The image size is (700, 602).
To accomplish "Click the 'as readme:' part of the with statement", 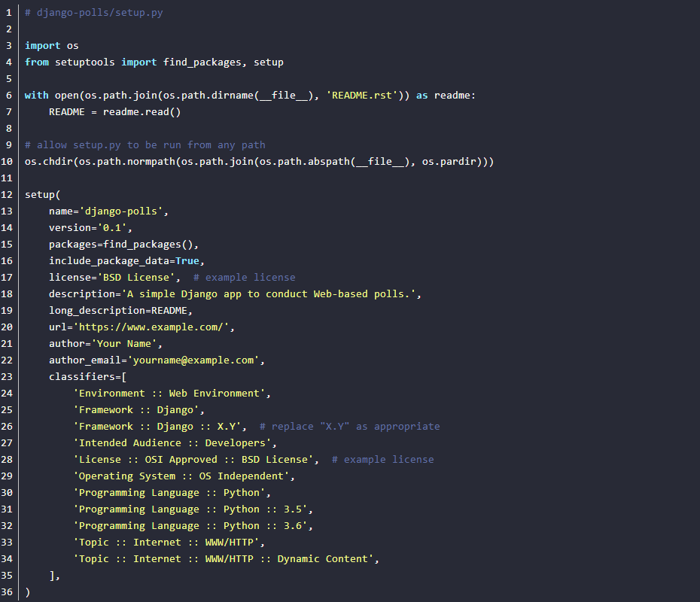I will [x=446, y=95].
